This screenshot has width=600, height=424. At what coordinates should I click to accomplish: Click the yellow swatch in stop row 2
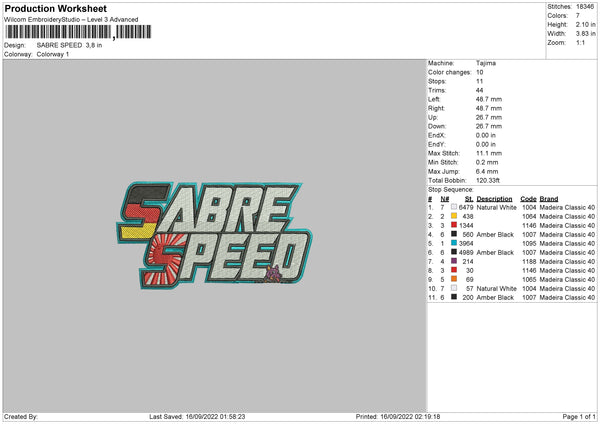click(454, 216)
